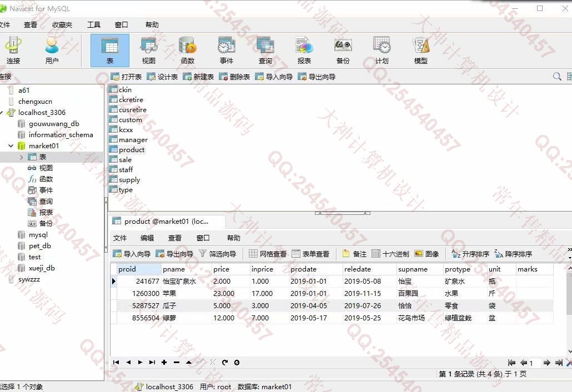This screenshot has height=392, width=572.
Task: Select the ckretire table
Action: (131, 99)
